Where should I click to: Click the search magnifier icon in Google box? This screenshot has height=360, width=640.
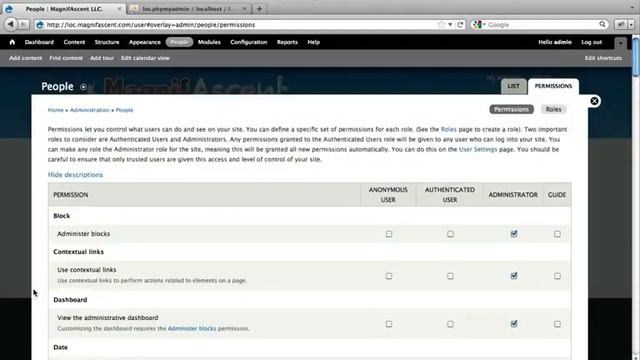click(x=602, y=24)
